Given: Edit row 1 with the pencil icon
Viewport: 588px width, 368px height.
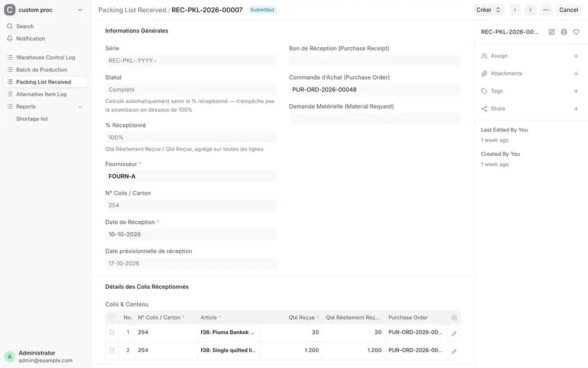Looking at the screenshot, I should pos(454,334).
